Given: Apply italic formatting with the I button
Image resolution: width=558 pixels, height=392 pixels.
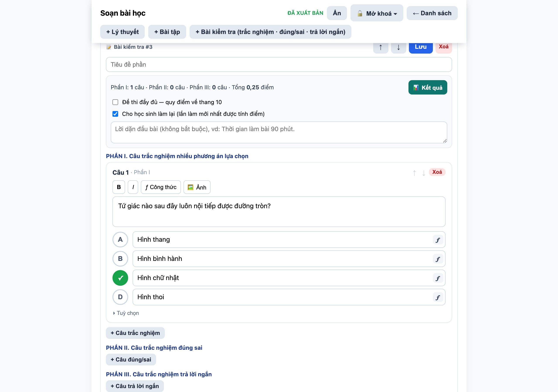Looking at the screenshot, I should coord(133,187).
